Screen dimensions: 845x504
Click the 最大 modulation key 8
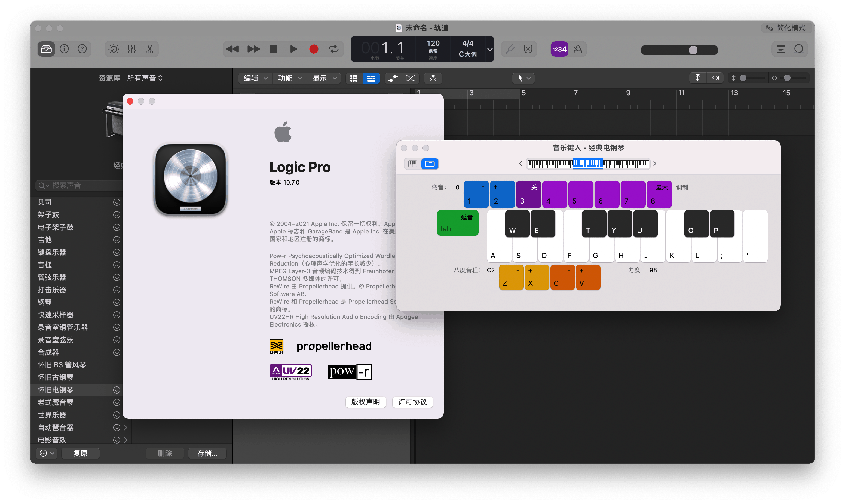point(659,194)
